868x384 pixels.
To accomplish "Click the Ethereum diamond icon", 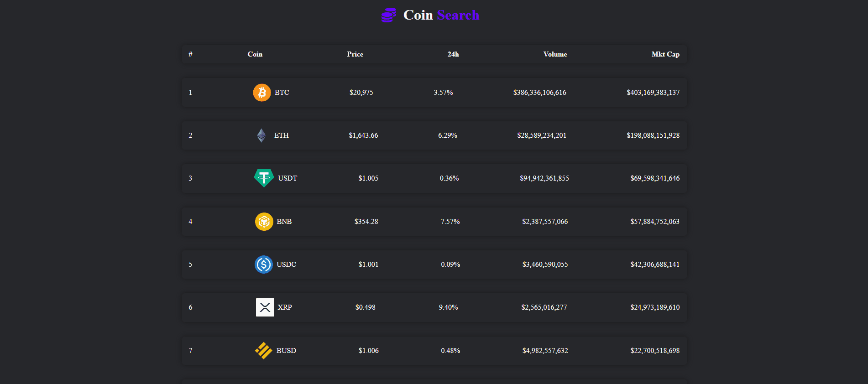I will 261,135.
